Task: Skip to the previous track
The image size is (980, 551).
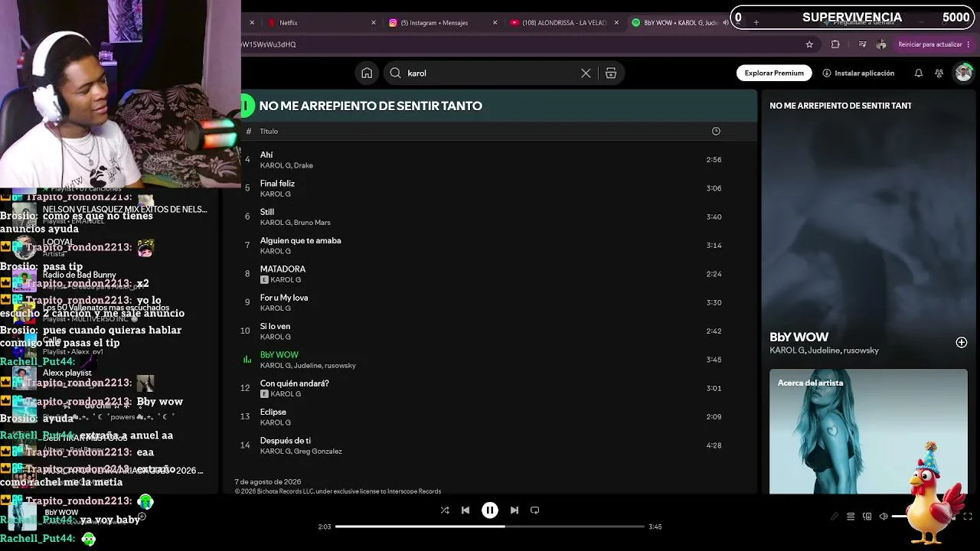Action: point(465,510)
